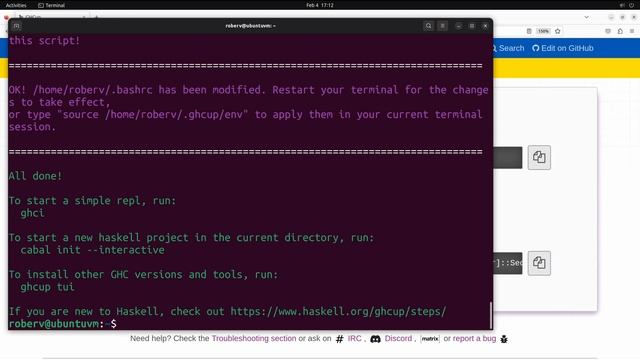
Task: Open the Firefox application menu icon
Action: click(632, 31)
